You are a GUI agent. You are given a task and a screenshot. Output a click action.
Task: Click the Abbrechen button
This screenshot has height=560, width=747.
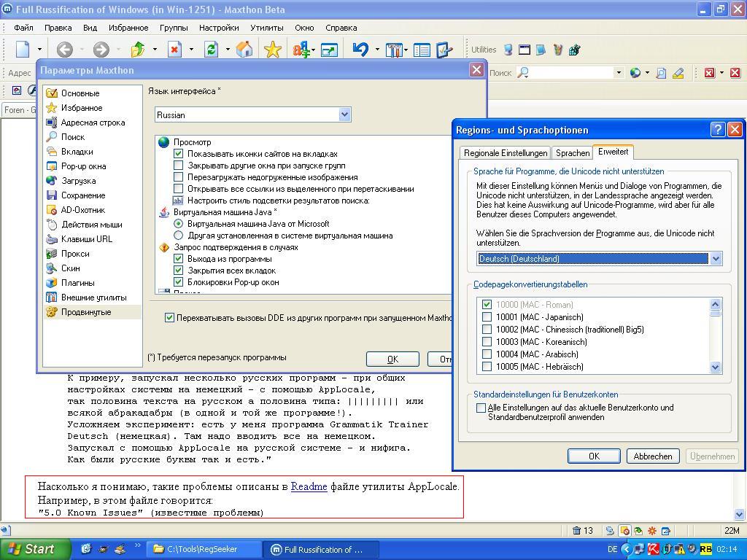tap(652, 456)
